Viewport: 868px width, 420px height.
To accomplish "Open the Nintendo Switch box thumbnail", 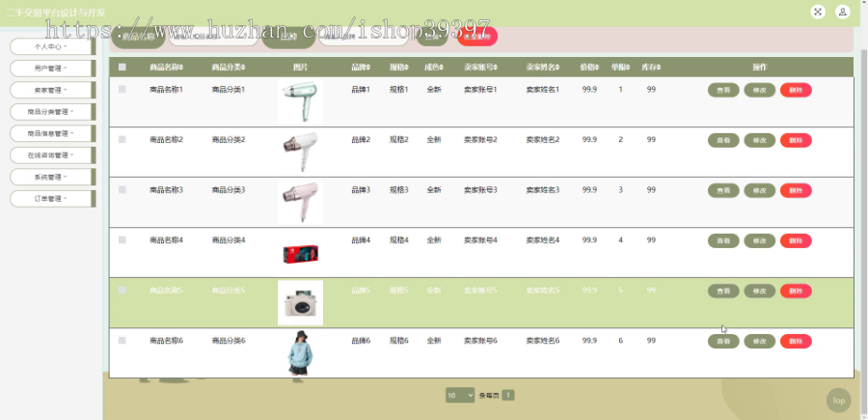I will point(300,254).
